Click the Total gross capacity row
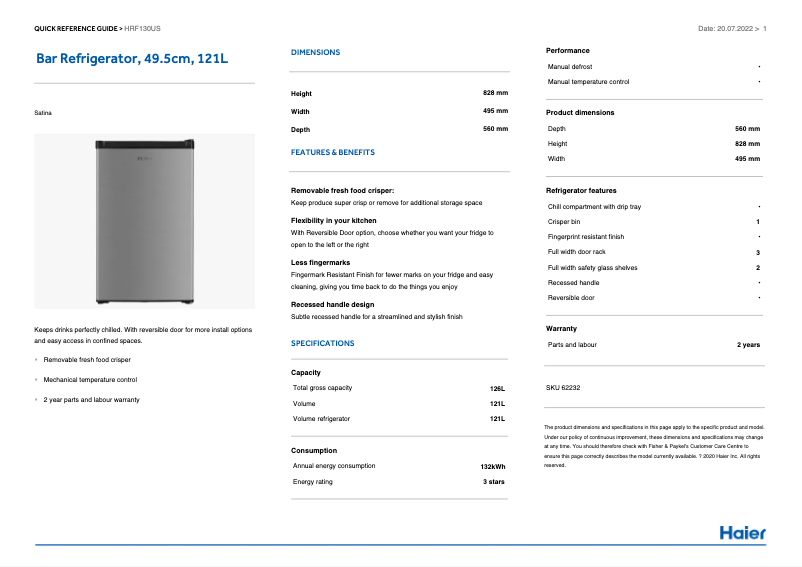 pos(398,388)
